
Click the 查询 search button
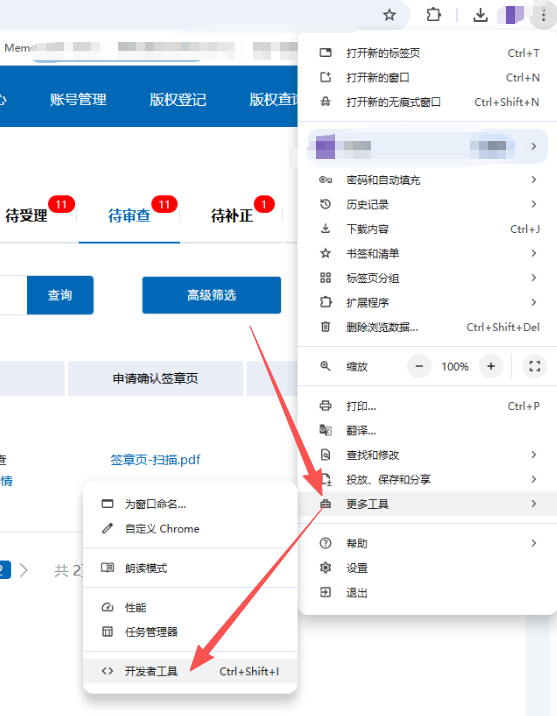(60, 295)
